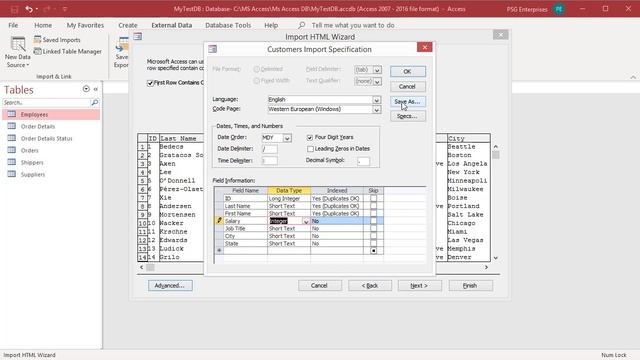Click Cancel in import specification dialog

[x=408, y=87]
